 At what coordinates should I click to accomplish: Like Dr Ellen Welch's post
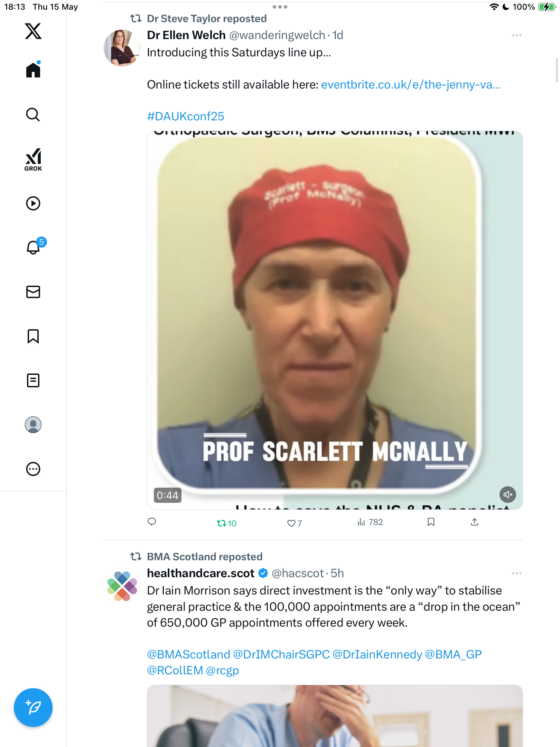point(295,523)
